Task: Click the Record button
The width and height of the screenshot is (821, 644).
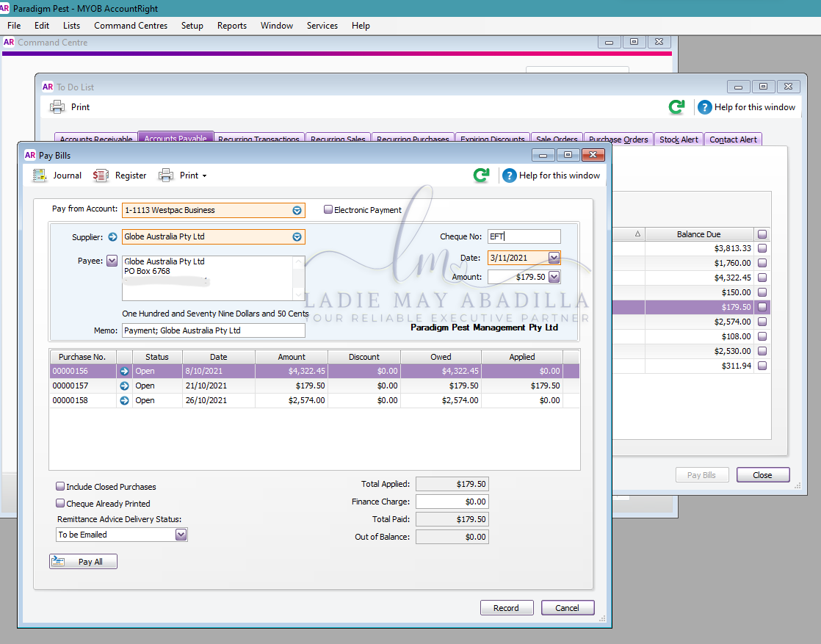Action: [507, 608]
